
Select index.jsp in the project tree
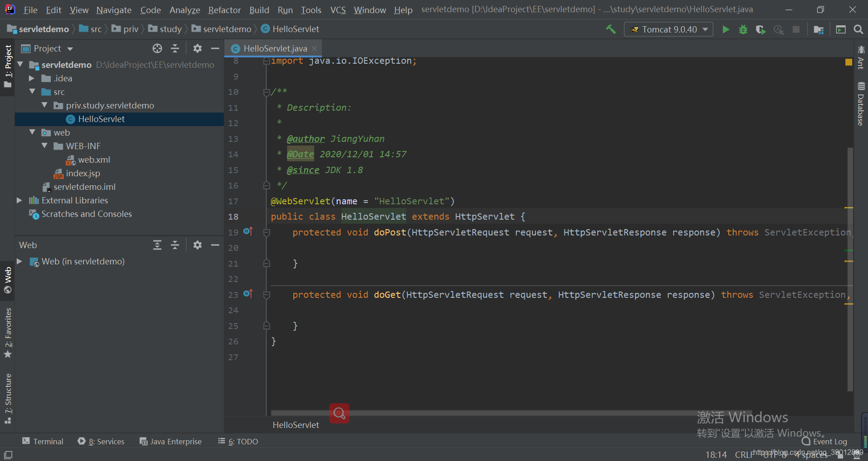(x=83, y=173)
